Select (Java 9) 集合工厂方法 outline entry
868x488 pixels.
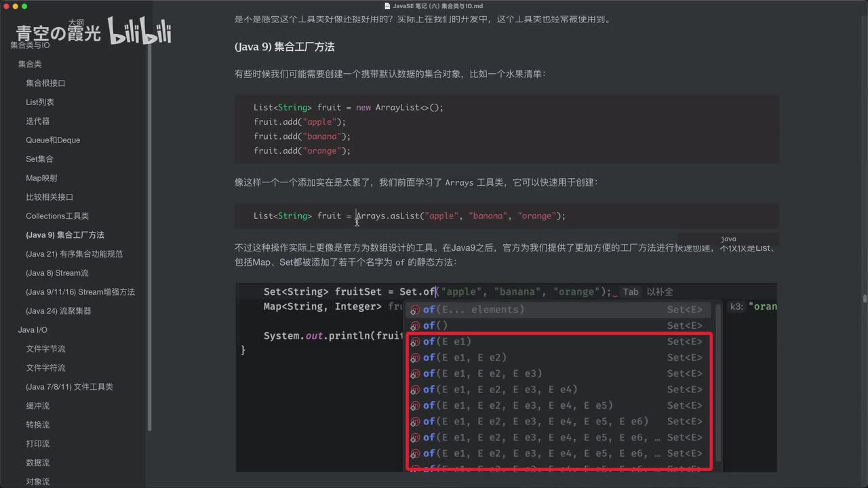[65, 235]
